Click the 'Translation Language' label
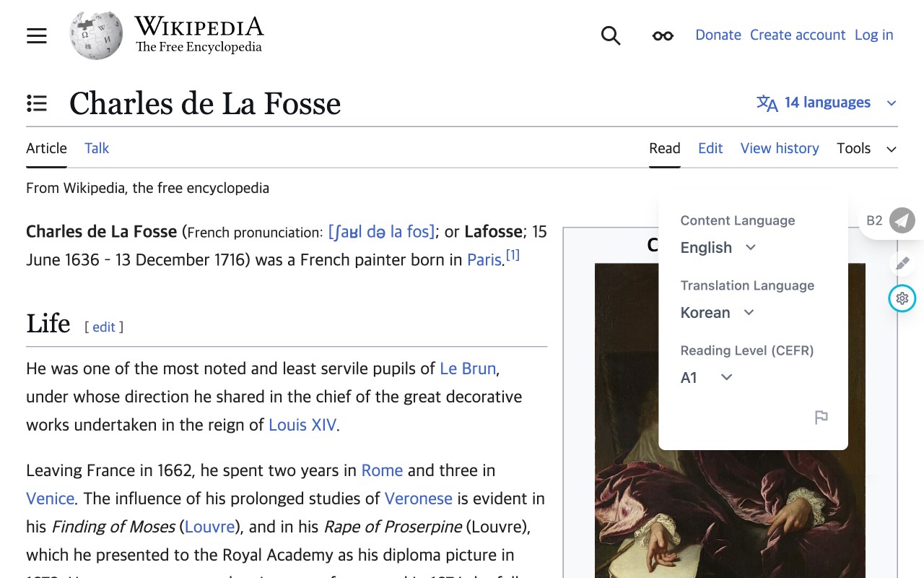This screenshot has height=578, width=924. [747, 285]
